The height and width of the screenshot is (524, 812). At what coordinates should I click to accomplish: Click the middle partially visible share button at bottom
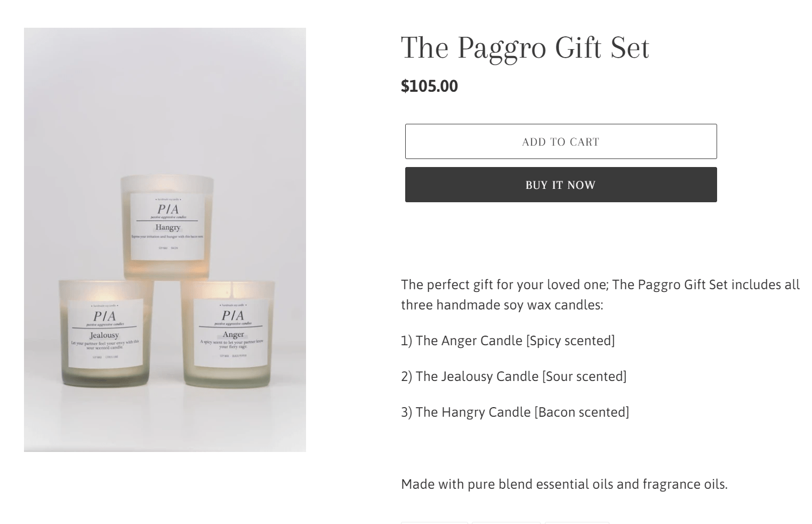506,522
